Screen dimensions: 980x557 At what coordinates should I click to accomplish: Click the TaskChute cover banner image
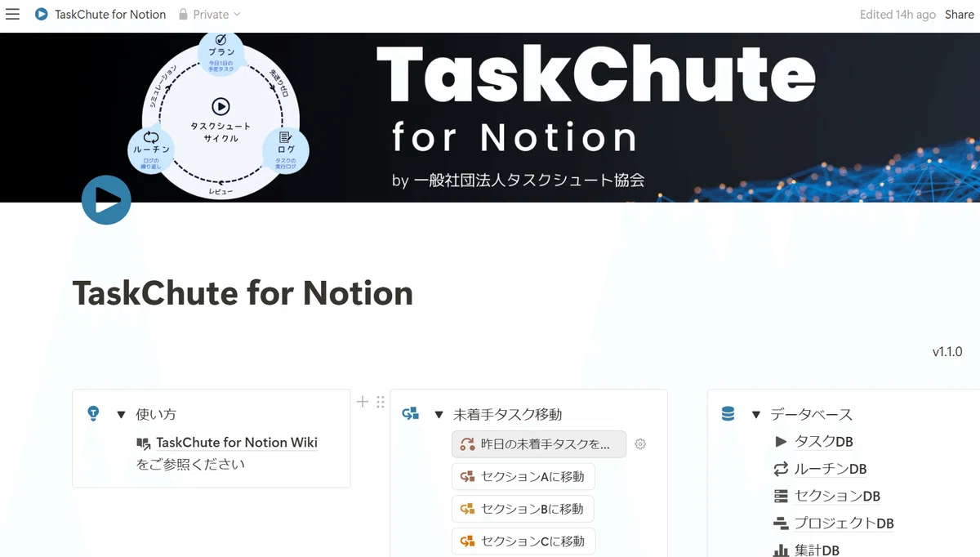point(490,117)
